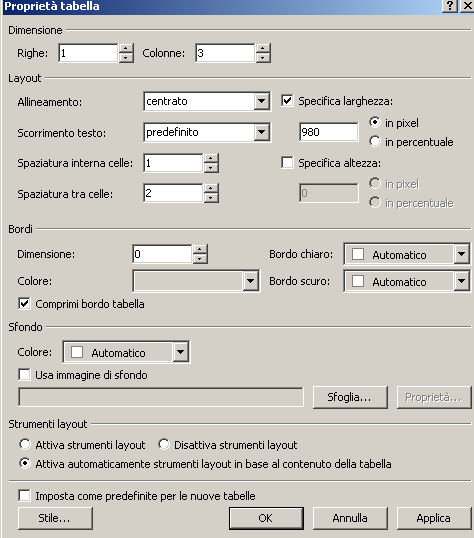This screenshot has width=474, height=538.
Task: Increase the Bordi Dimensione value
Action: pyautogui.click(x=200, y=249)
